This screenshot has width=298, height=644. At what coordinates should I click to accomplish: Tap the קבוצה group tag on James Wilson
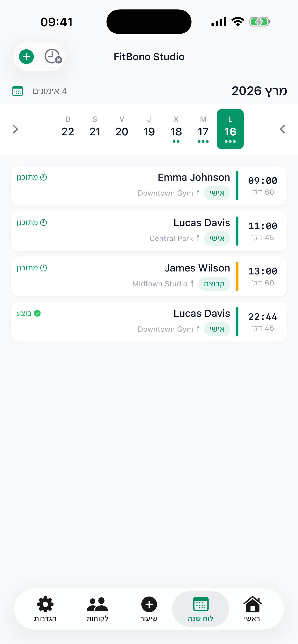(214, 284)
